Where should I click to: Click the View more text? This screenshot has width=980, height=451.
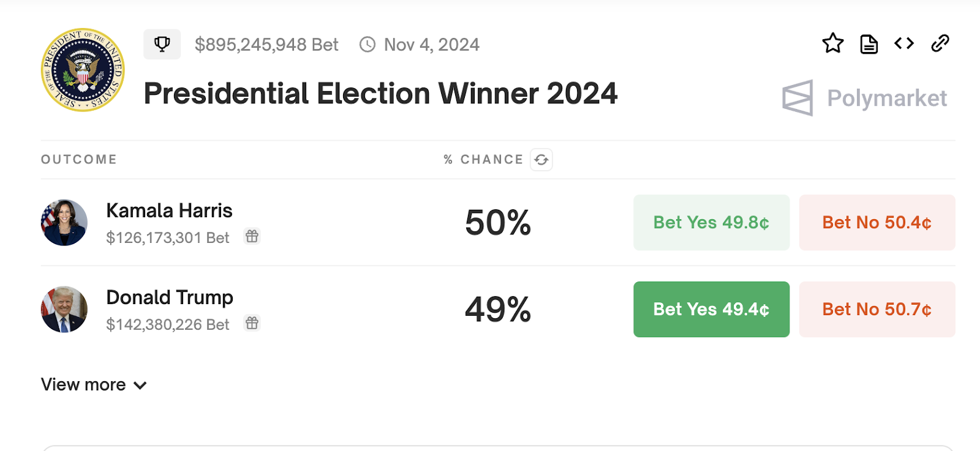point(83,384)
